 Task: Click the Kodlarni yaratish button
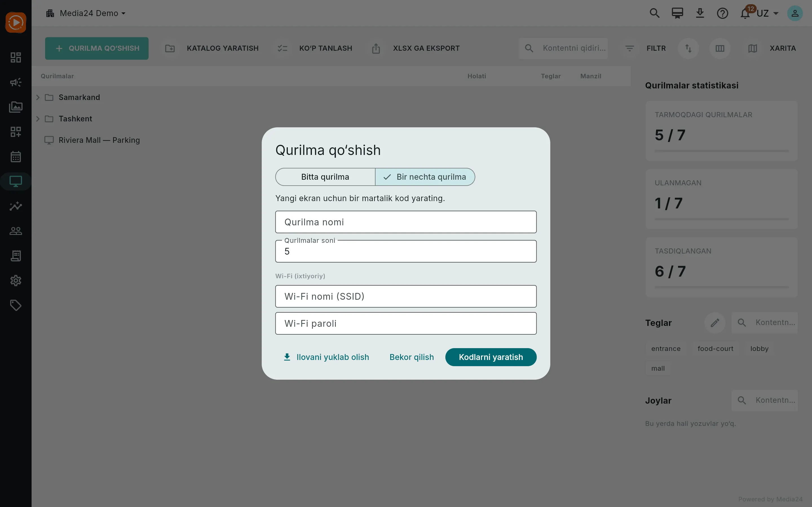491,357
